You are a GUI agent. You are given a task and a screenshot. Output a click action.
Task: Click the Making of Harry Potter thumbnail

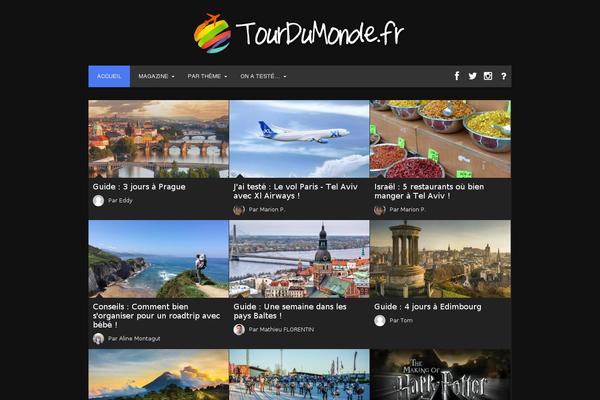pyautogui.click(x=440, y=374)
